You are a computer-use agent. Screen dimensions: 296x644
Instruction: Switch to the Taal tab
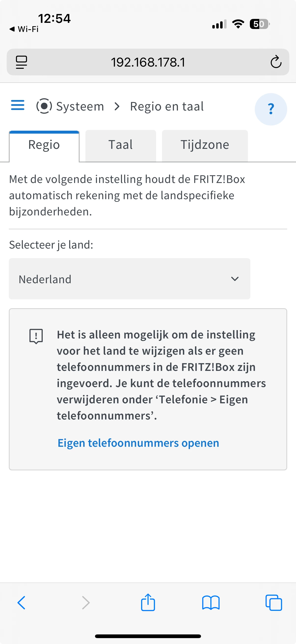click(x=121, y=145)
